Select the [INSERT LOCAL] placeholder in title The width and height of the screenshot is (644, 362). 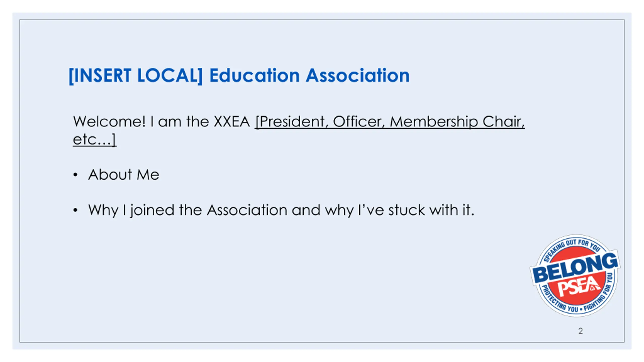pyautogui.click(x=136, y=75)
